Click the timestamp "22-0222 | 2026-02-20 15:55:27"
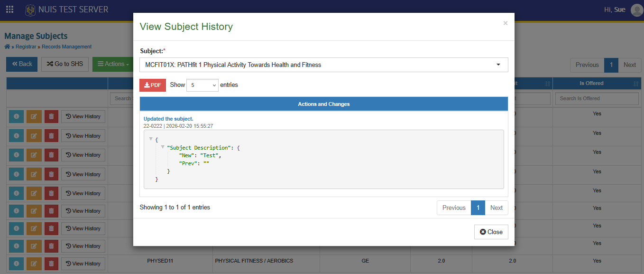644x274 pixels. pyautogui.click(x=178, y=126)
